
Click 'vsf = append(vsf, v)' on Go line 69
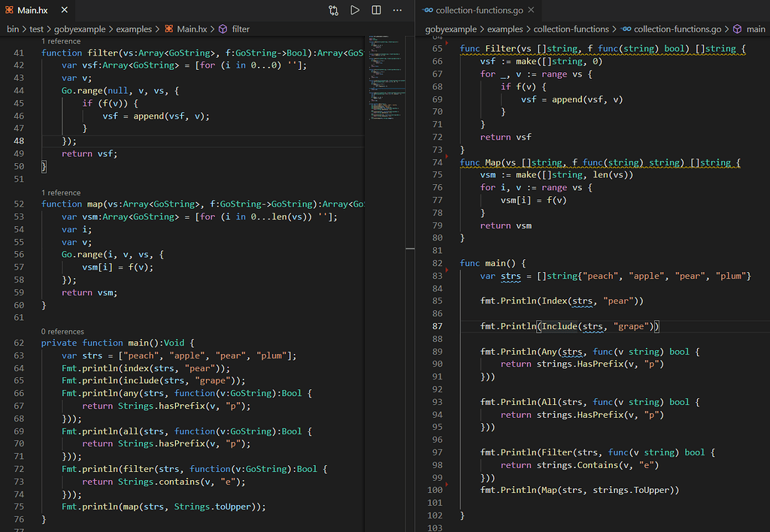[571, 99]
